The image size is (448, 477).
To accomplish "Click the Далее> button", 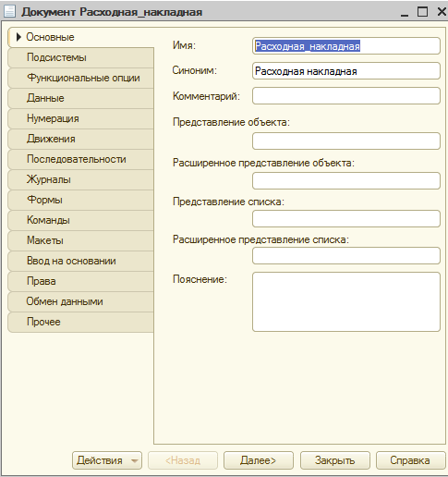I will [259, 460].
